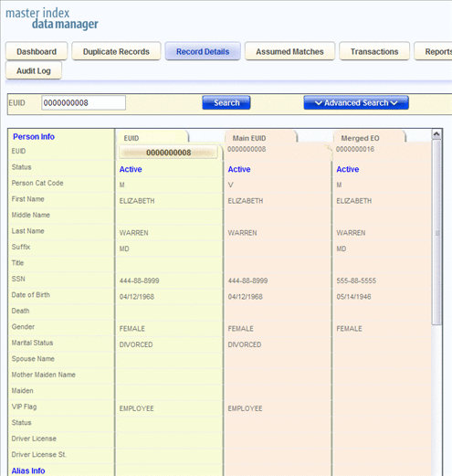Click scrollbar up arrow of record panel

[436, 134]
